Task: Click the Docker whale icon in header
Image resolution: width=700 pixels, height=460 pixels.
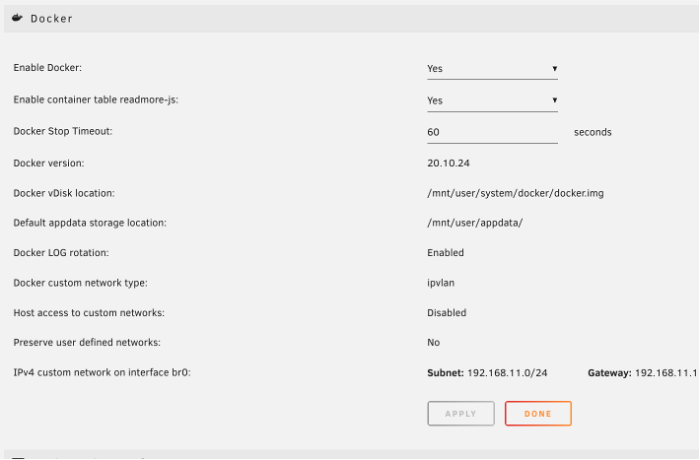Action: 17,18
